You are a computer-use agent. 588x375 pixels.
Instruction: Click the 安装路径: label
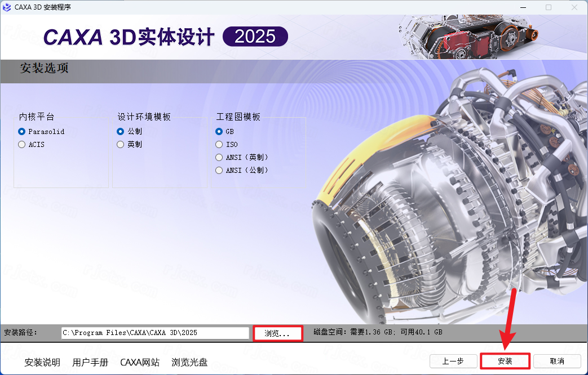click(21, 332)
